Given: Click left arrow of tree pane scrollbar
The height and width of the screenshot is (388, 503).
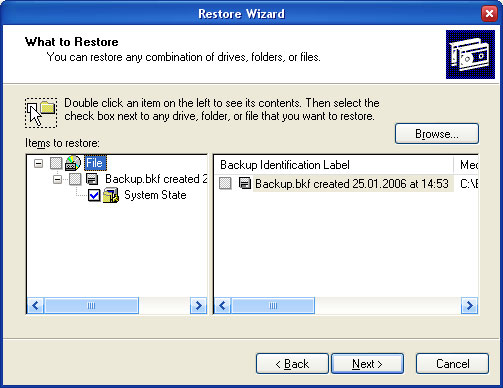Looking at the screenshot, I should click(x=35, y=305).
